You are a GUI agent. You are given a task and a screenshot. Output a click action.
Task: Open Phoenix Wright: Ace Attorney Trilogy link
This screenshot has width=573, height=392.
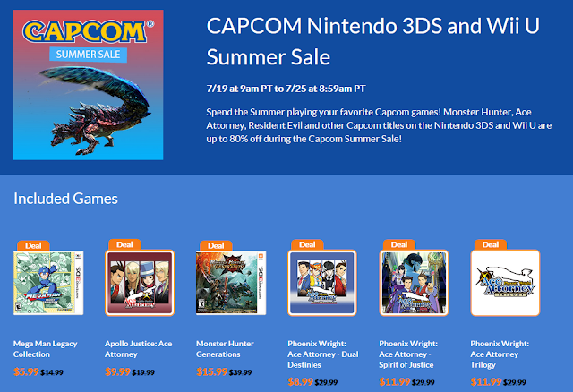coord(500,354)
